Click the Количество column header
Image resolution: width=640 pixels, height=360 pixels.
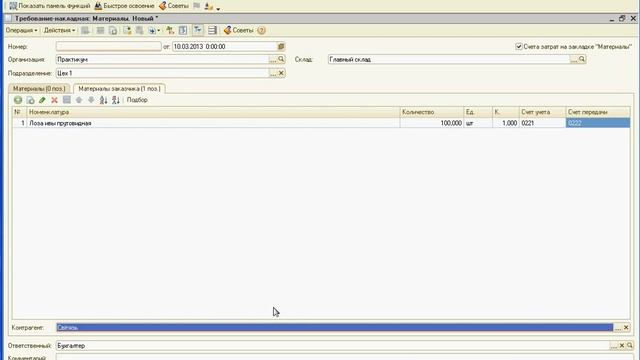(432, 112)
